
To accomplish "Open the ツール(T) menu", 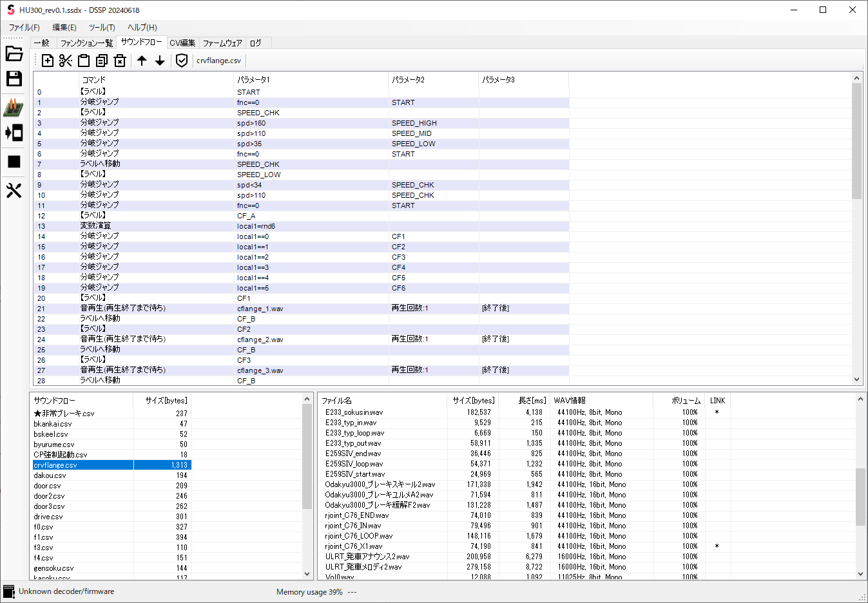I will click(102, 28).
